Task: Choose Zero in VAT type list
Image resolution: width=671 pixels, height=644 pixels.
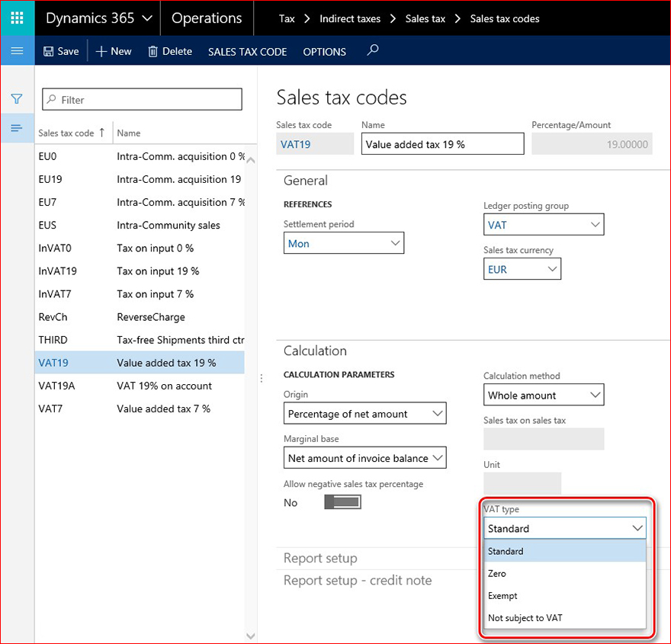Action: pyautogui.click(x=564, y=573)
